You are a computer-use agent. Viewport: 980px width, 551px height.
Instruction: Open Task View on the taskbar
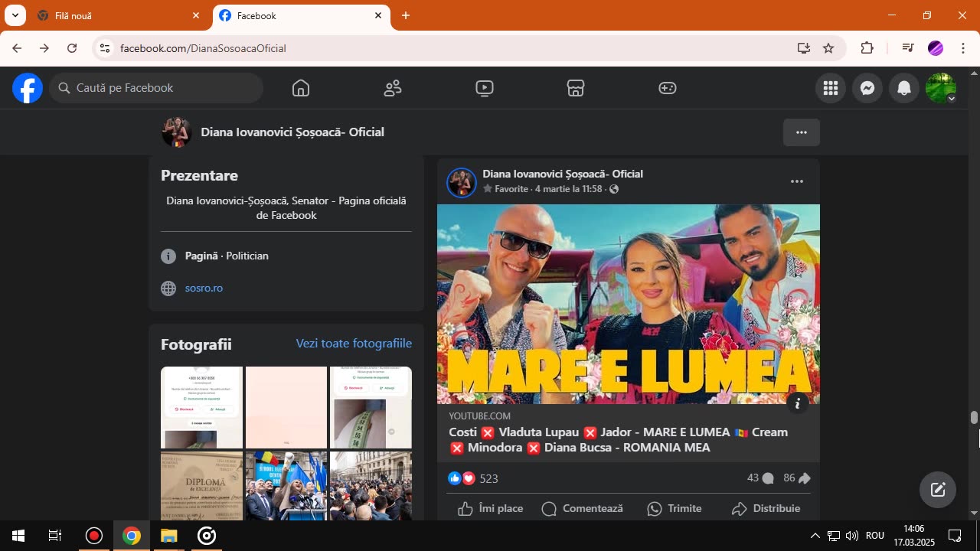(x=55, y=536)
